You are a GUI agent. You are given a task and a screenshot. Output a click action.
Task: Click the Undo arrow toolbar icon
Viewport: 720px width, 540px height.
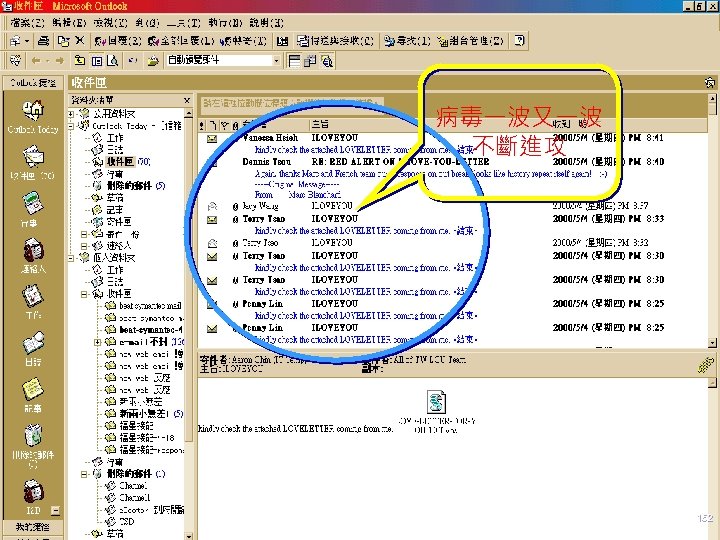(133, 61)
